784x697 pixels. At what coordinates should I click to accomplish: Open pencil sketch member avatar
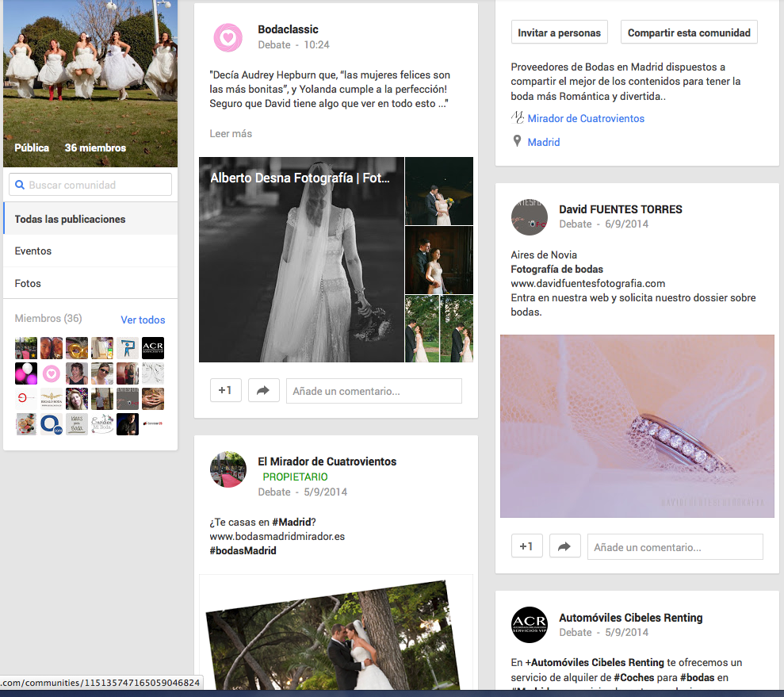tap(152, 373)
